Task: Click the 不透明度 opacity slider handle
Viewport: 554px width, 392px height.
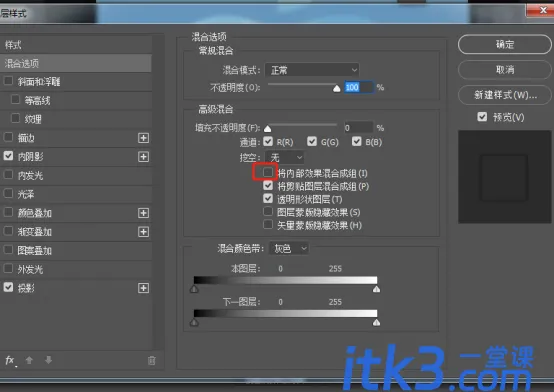Action: coord(337,88)
